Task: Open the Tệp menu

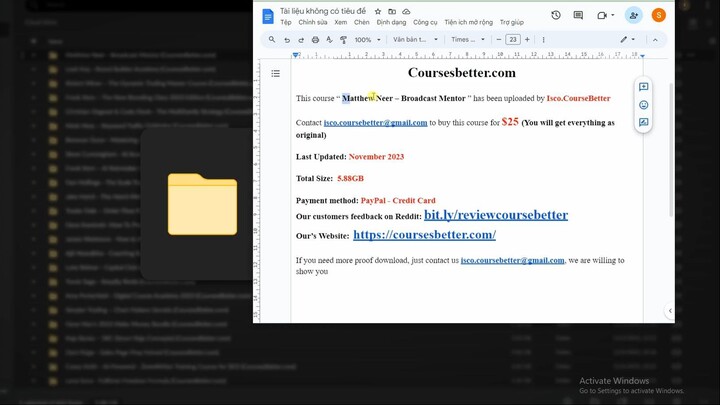Action: tap(286, 22)
